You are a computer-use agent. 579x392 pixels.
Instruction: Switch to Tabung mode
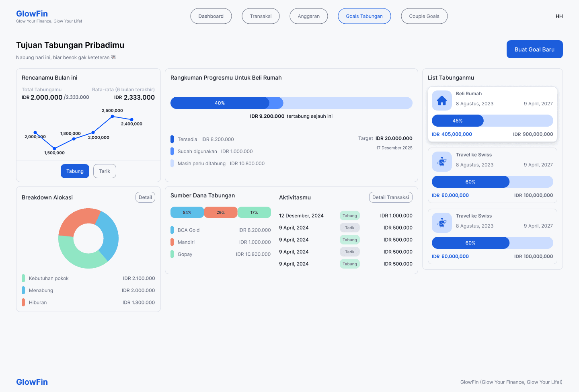coord(75,171)
